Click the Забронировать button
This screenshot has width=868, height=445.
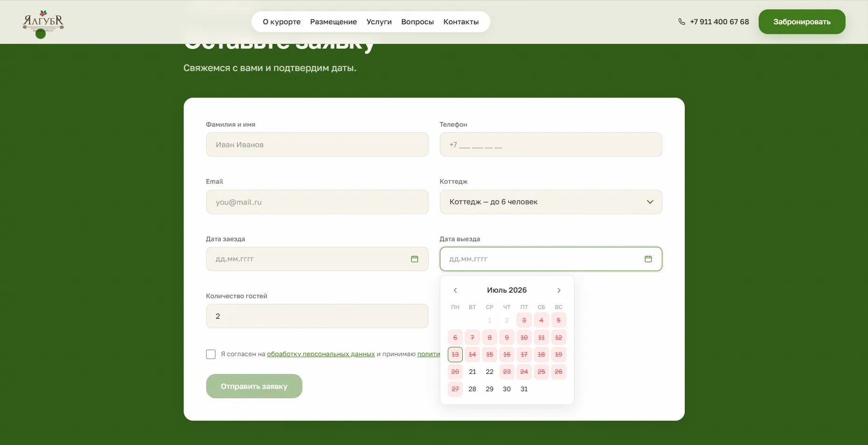802,22
